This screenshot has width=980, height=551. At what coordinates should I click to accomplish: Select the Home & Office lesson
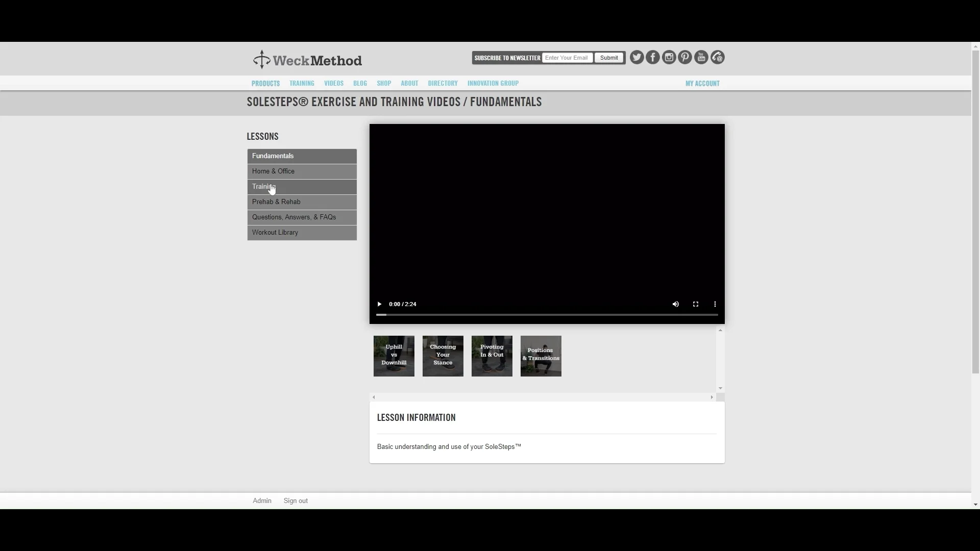(302, 171)
